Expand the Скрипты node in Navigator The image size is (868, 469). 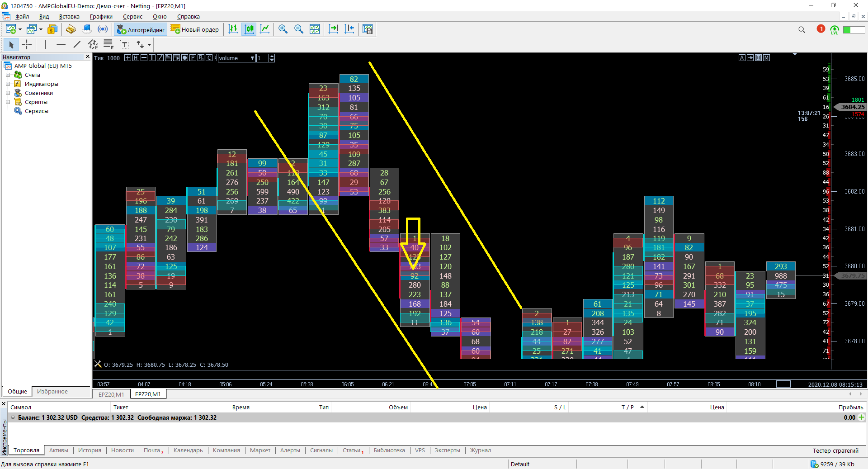[8, 102]
